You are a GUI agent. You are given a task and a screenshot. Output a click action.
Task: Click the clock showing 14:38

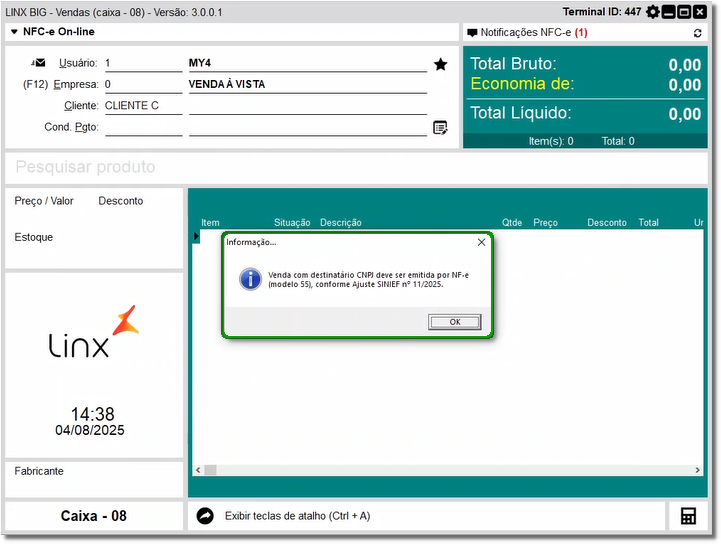[92, 414]
